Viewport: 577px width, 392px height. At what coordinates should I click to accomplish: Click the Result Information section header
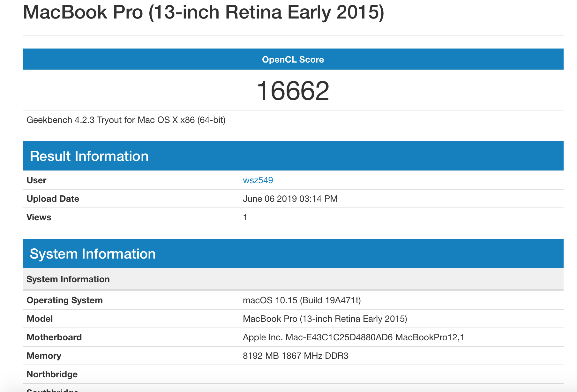tap(293, 156)
